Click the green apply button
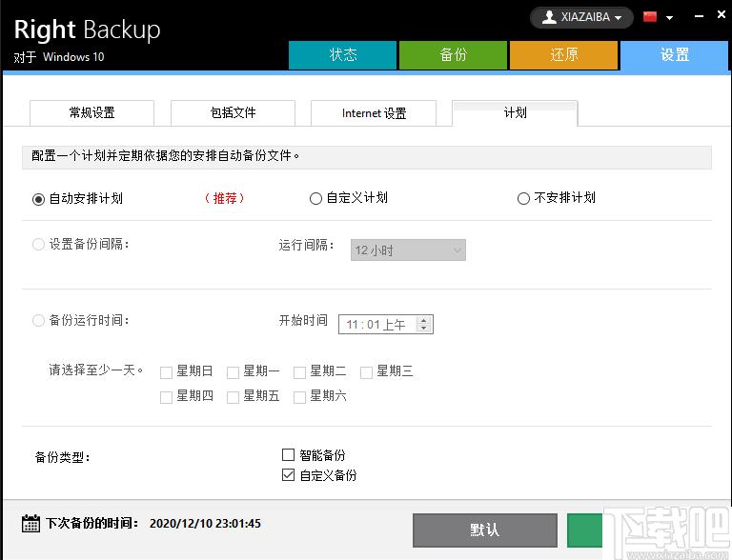732x560 pixels. coord(585,530)
